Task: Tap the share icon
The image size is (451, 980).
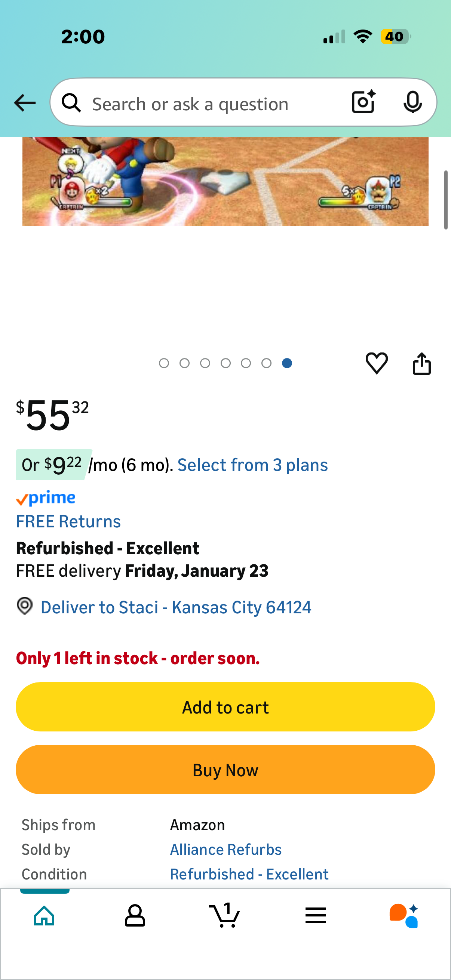Action: click(x=422, y=364)
